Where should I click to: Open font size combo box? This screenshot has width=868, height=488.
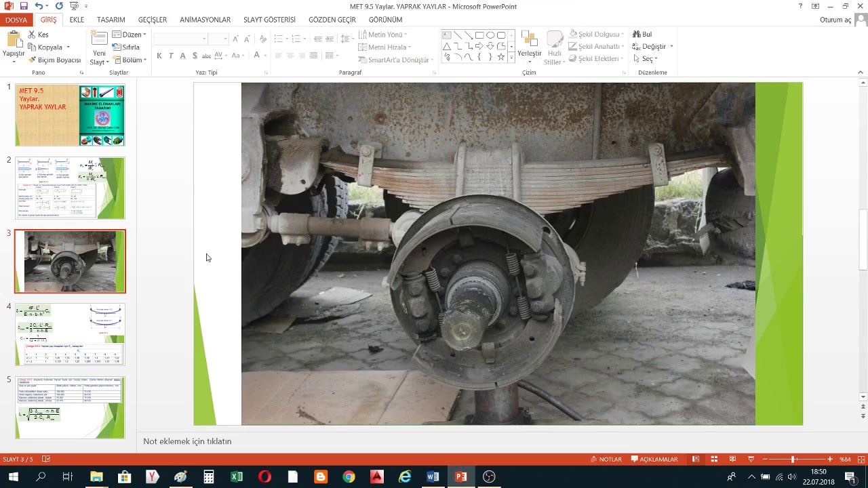coord(218,39)
